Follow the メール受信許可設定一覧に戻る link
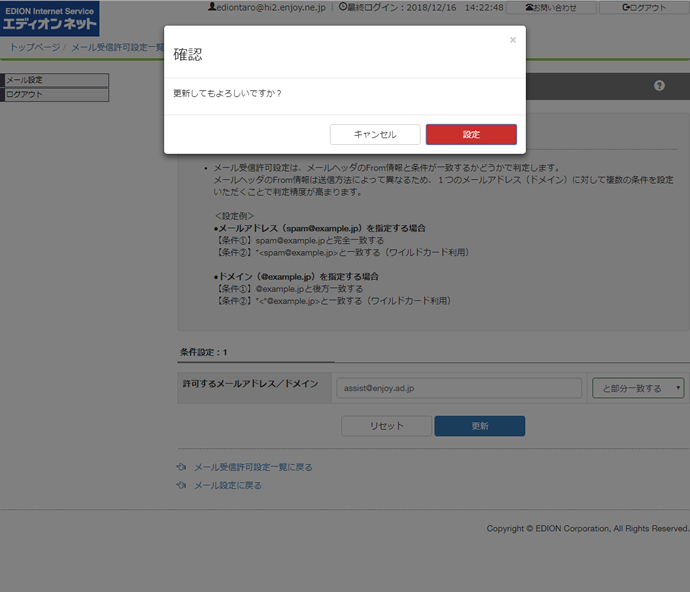The image size is (690, 592). pyautogui.click(x=253, y=467)
